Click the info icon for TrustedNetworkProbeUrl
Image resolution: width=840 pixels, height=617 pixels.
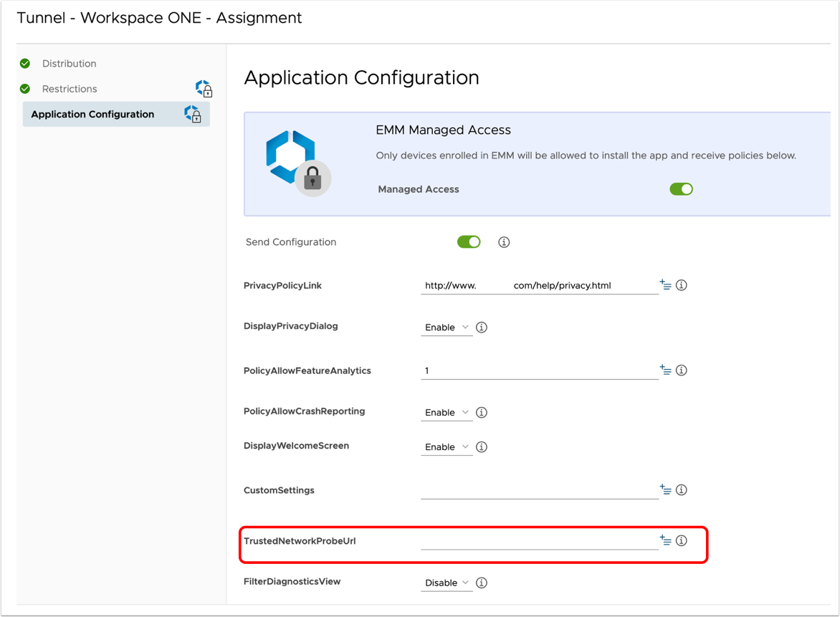point(682,541)
